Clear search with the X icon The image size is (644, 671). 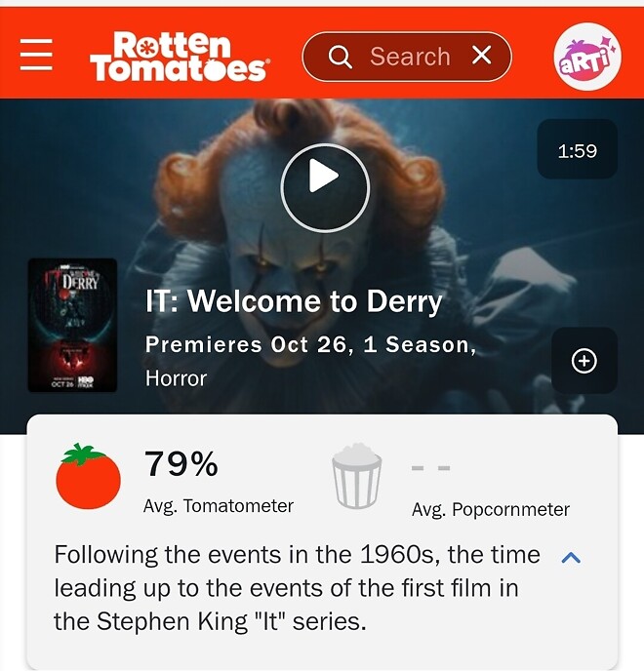coord(482,56)
